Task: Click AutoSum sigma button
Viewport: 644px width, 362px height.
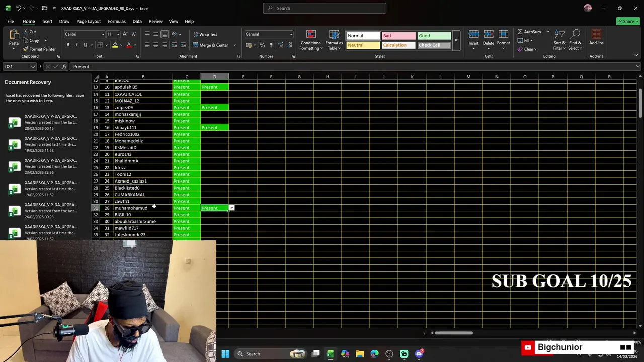Action: 529,32
